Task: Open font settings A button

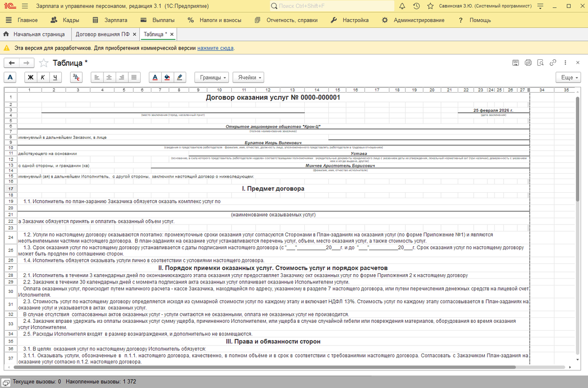Action: pos(10,78)
